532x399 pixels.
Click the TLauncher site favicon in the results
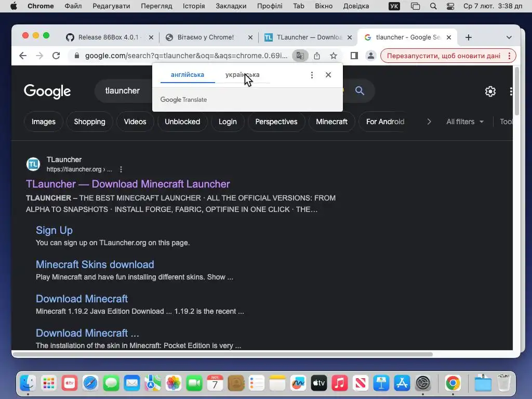click(33, 164)
